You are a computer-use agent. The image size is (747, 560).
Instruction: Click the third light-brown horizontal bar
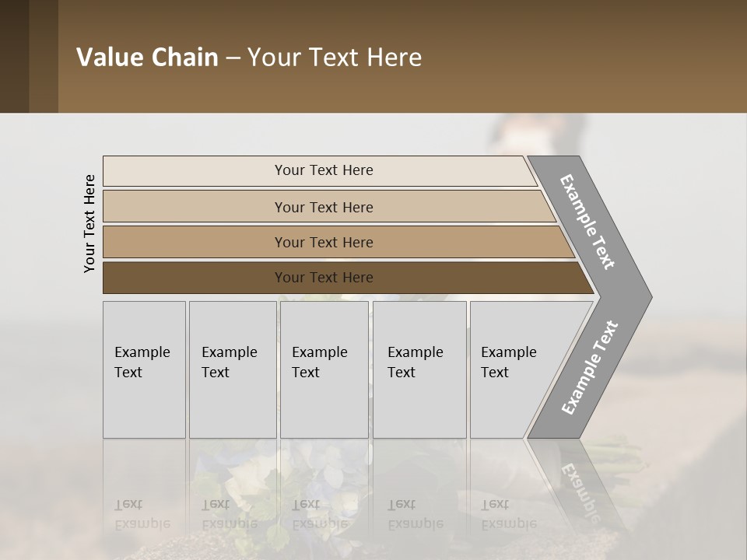coord(323,242)
